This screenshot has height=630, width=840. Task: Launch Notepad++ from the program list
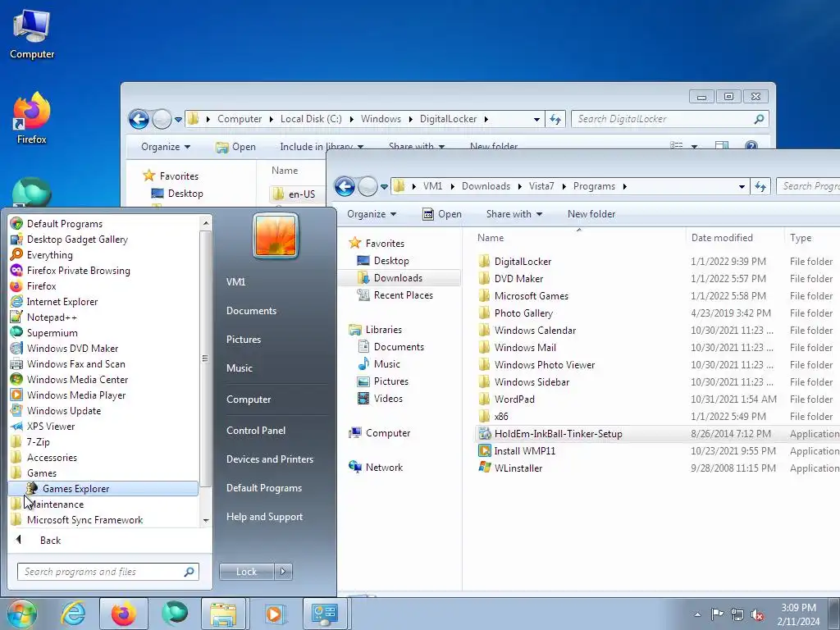coord(52,317)
